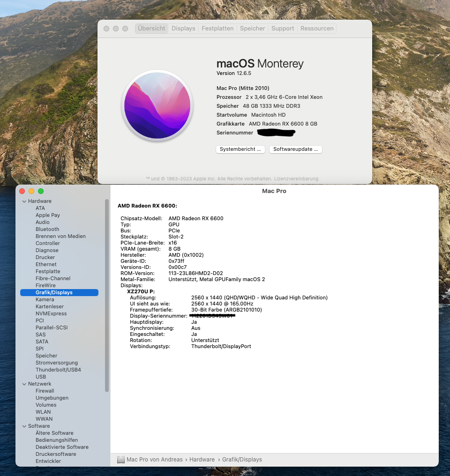The width and height of the screenshot is (450, 476).
Task: Select Festplatte in the sidebar
Action: coord(48,271)
